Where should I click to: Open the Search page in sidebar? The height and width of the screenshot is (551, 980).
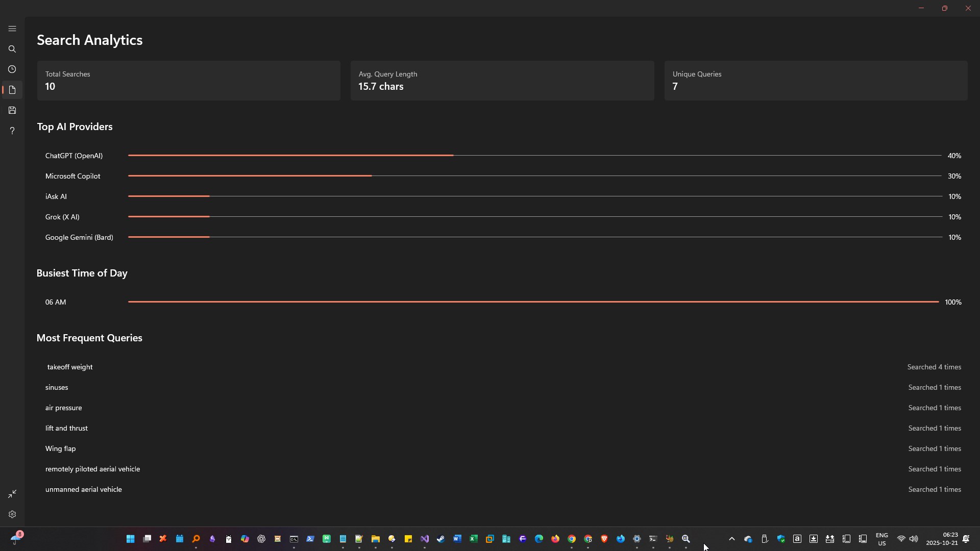click(x=12, y=49)
